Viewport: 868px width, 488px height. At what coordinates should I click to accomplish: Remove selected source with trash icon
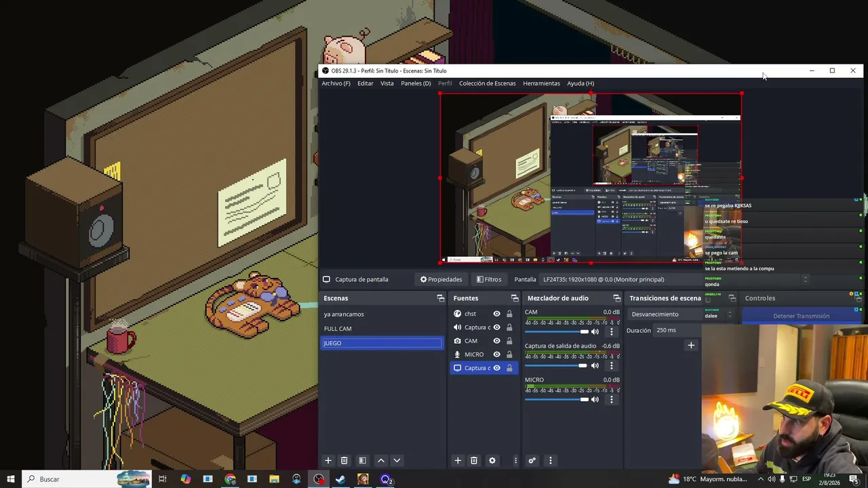click(474, 460)
